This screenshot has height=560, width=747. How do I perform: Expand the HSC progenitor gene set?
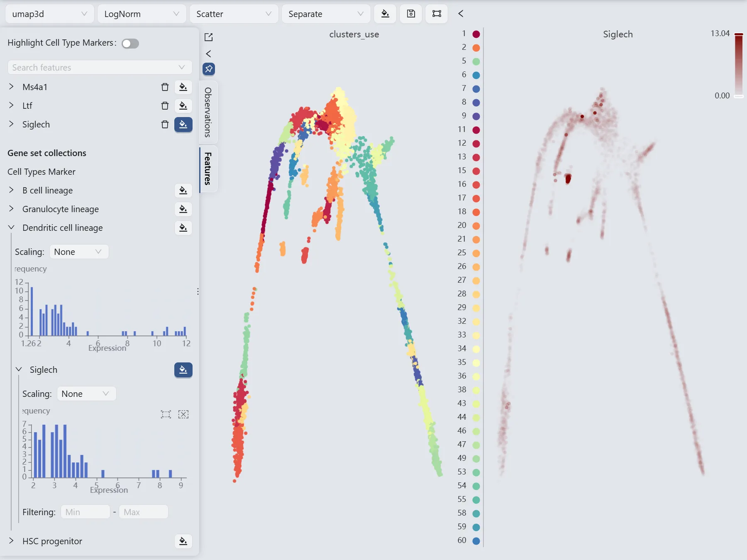[11, 541]
